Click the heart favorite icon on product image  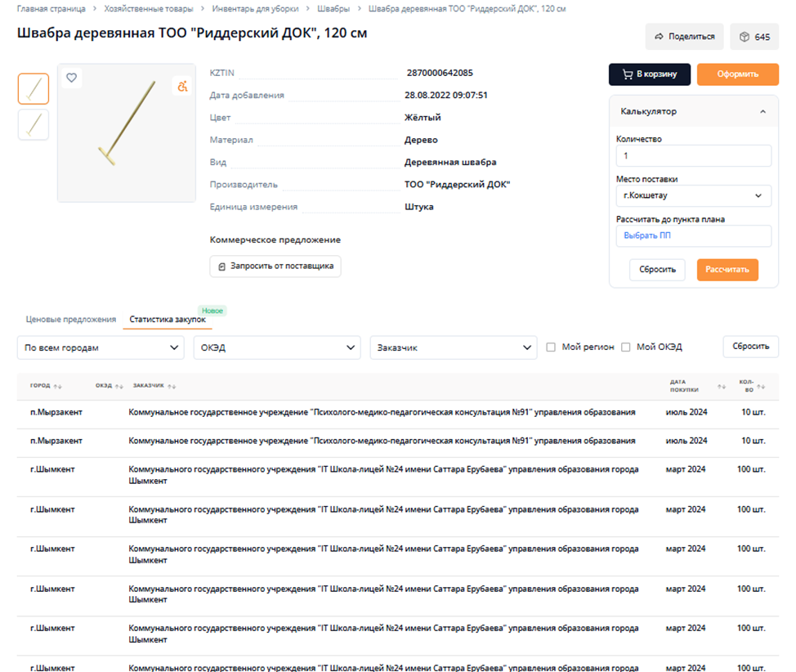(72, 78)
